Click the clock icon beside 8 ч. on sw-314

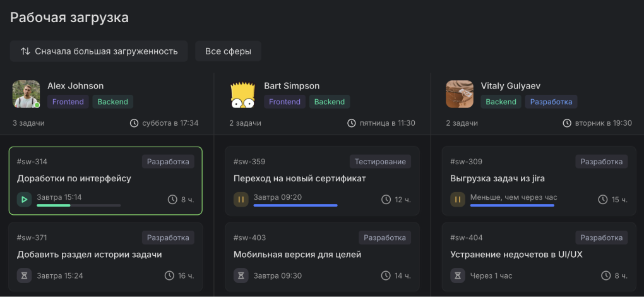tap(172, 200)
